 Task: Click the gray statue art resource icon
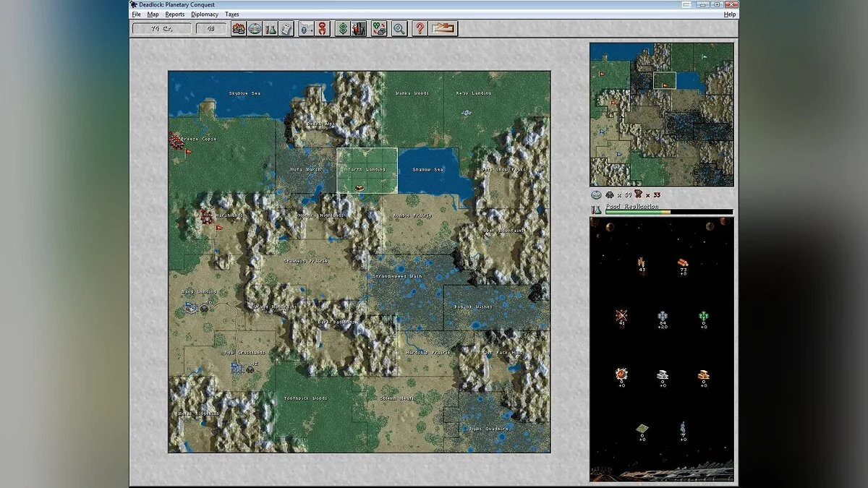point(682,428)
